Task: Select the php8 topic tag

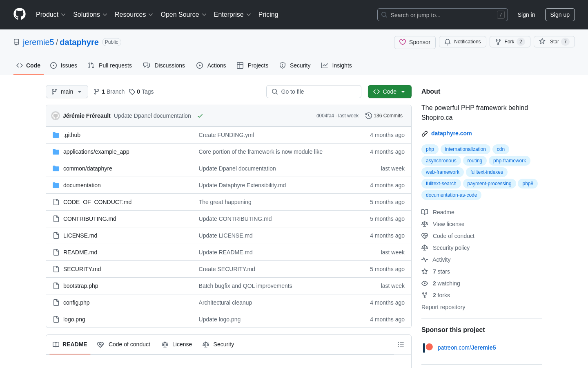Action: point(528,184)
